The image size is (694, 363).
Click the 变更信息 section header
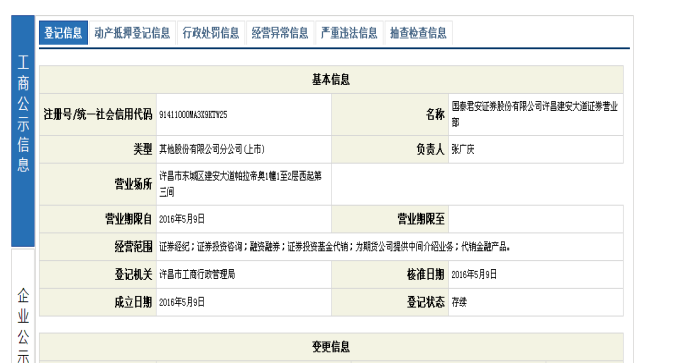331,347
